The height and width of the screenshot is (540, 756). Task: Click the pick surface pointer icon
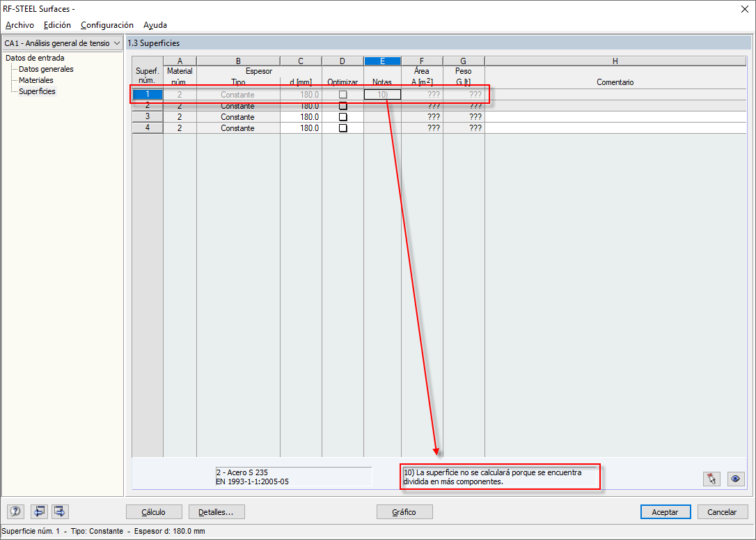(x=711, y=479)
